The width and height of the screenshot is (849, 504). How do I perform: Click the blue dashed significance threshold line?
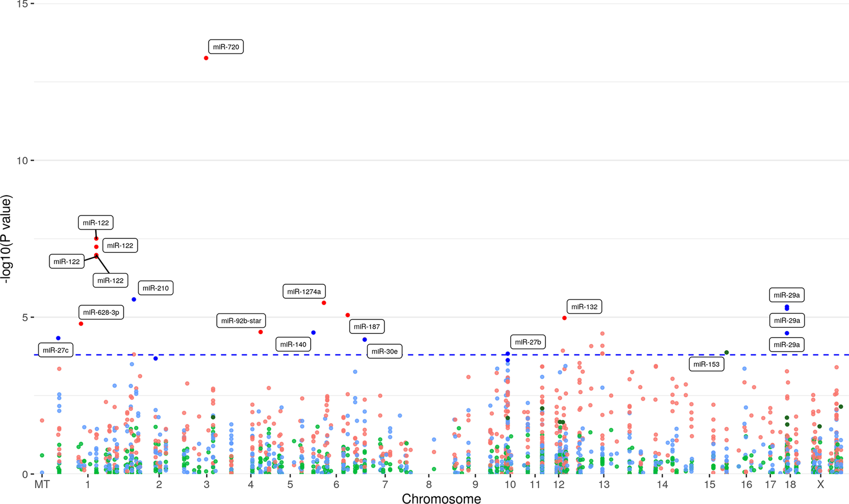pos(441,355)
